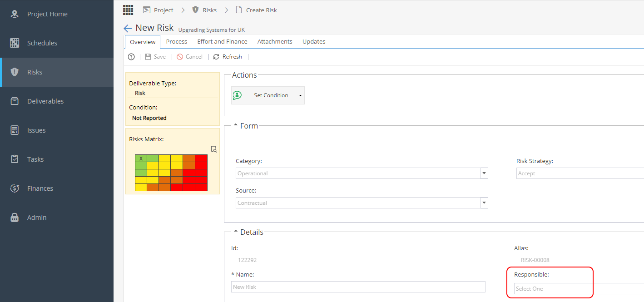The height and width of the screenshot is (302, 644).
Task: Open the Responsible Select One dropdown
Action: [579, 289]
